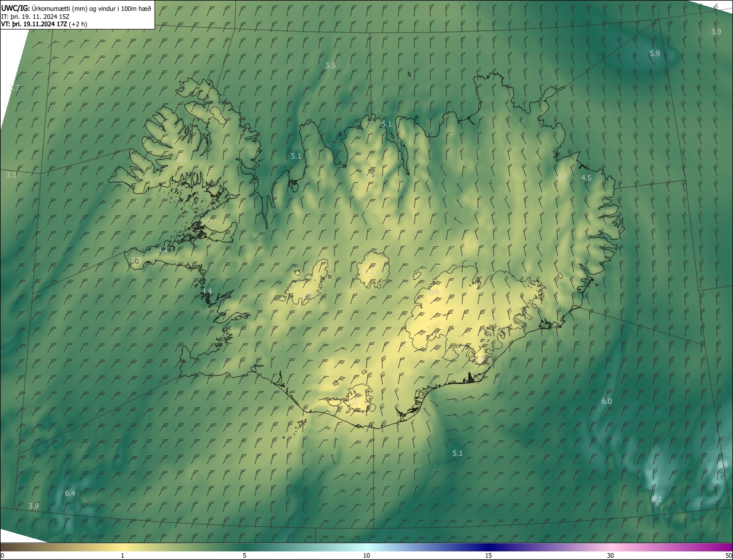This screenshot has width=733, height=560.
Task: Click the 0.9 value label on the map
Action: click(434, 292)
